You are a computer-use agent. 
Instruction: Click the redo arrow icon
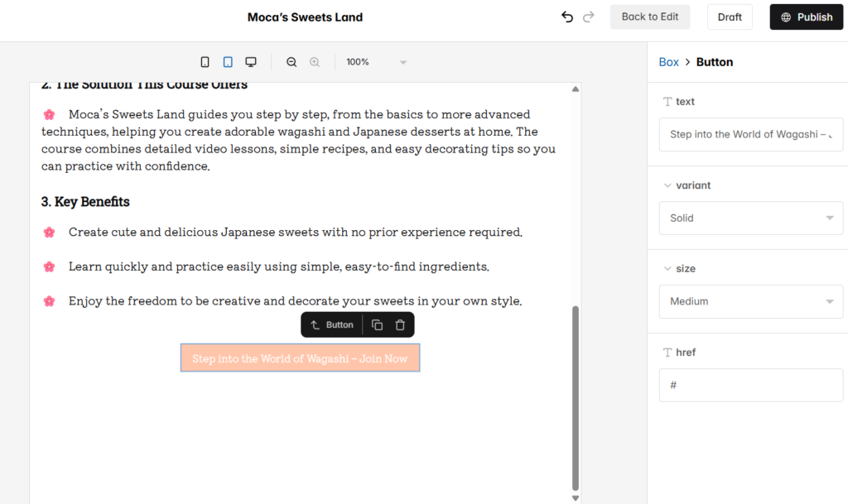point(589,17)
